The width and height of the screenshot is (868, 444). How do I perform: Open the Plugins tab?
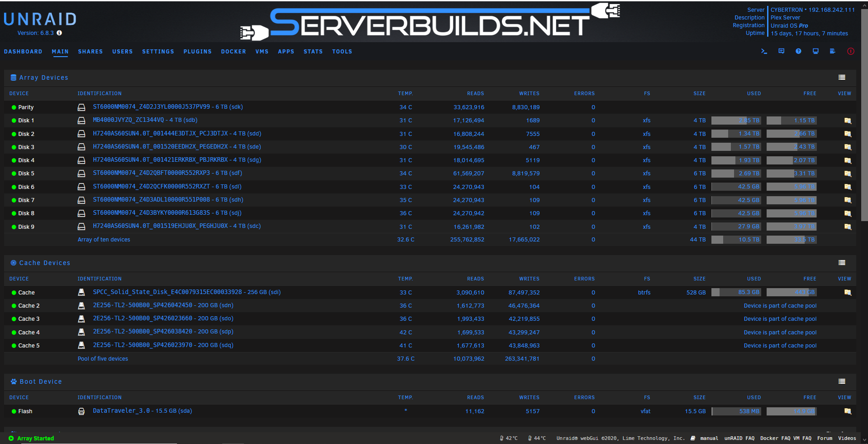tap(198, 52)
